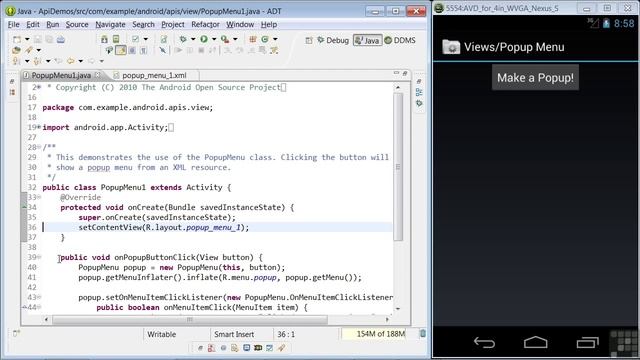Click the New Android XML file icon
Viewport: 640px width, 360px height.
pos(164,39)
